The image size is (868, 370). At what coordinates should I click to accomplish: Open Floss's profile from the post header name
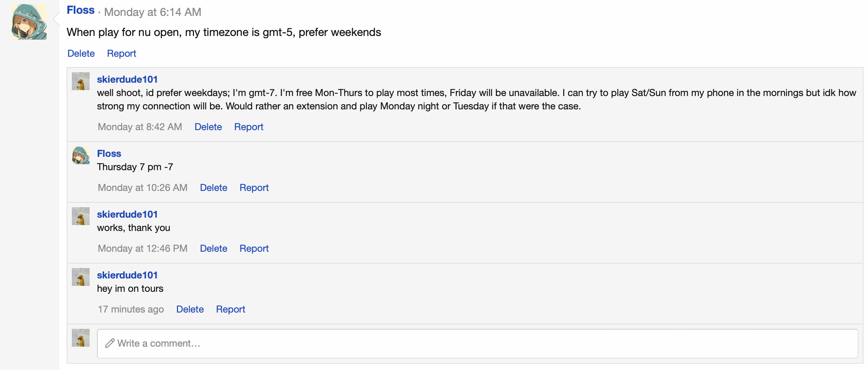pyautogui.click(x=80, y=10)
